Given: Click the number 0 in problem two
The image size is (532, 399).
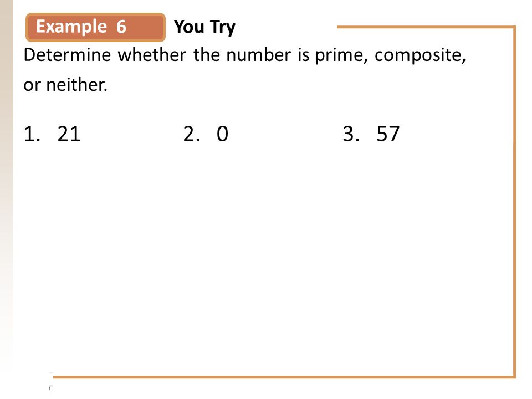Looking at the screenshot, I should pos(223,134).
